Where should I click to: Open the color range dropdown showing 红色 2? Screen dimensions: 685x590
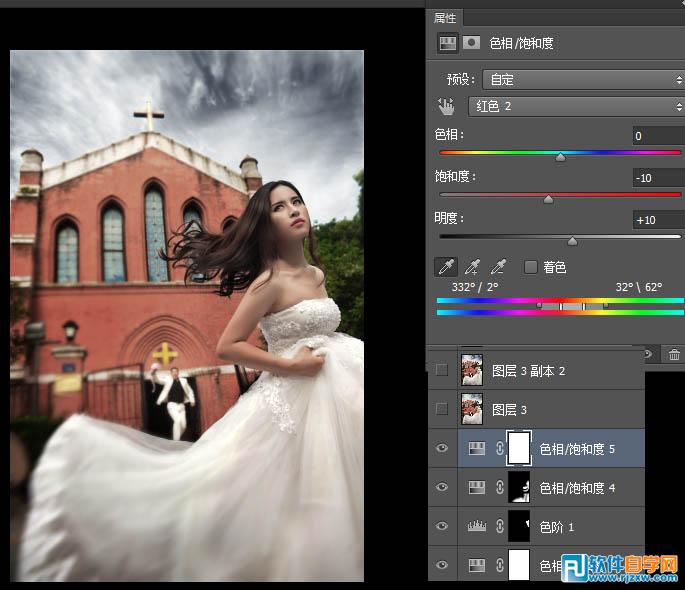577,106
